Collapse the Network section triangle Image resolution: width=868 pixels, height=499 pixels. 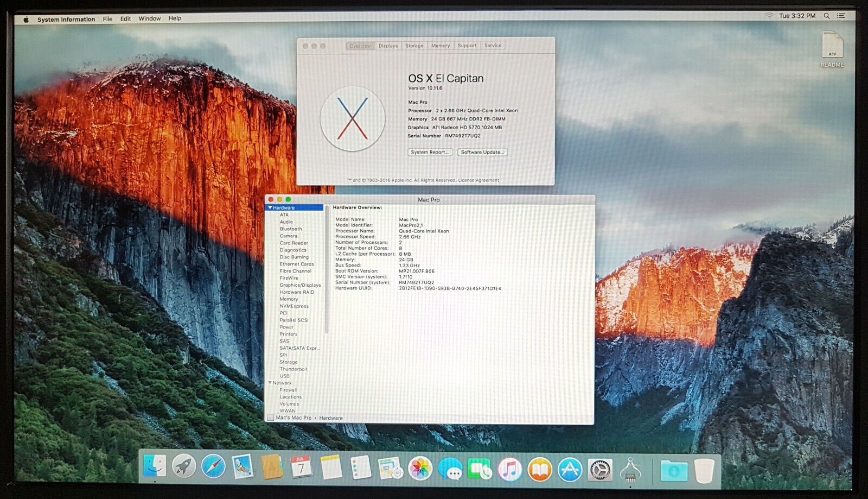coord(270,383)
